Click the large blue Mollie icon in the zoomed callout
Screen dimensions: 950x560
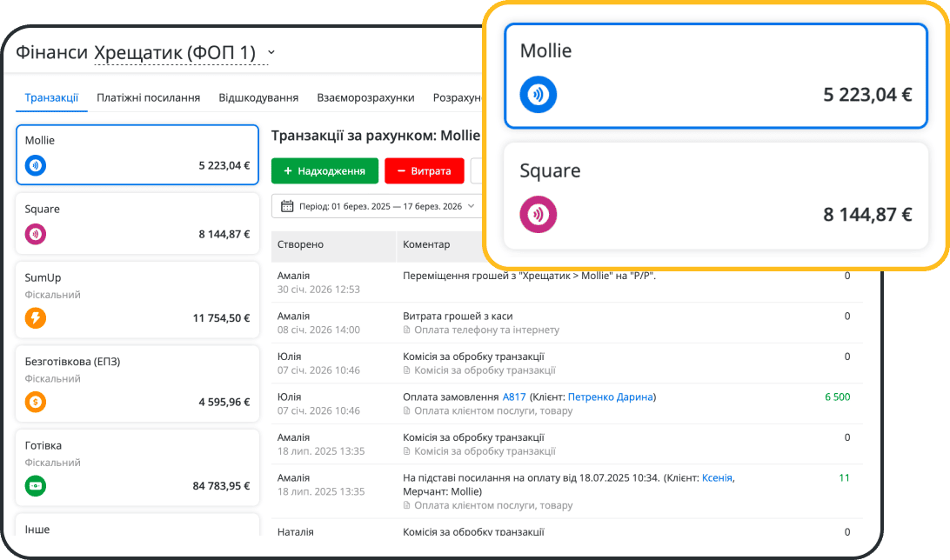(x=538, y=95)
